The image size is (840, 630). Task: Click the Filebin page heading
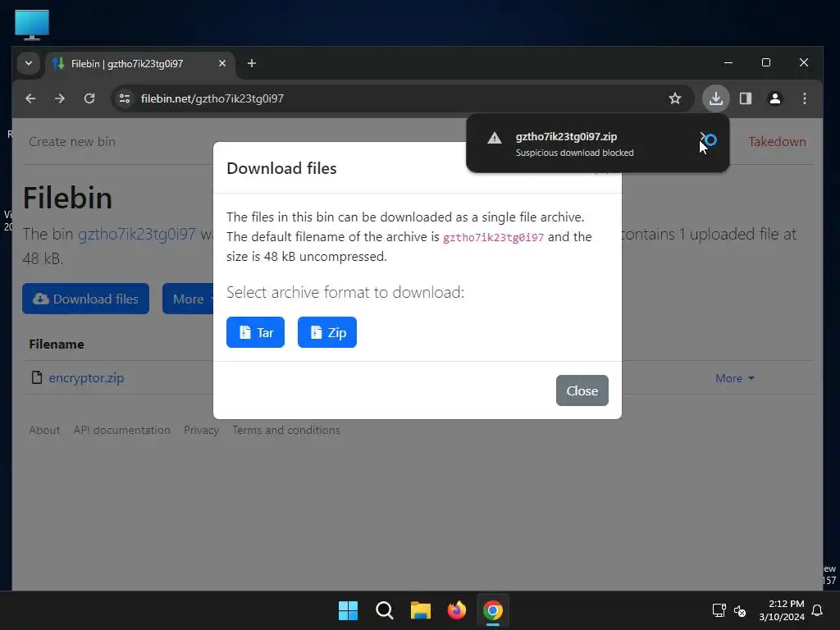[67, 198]
